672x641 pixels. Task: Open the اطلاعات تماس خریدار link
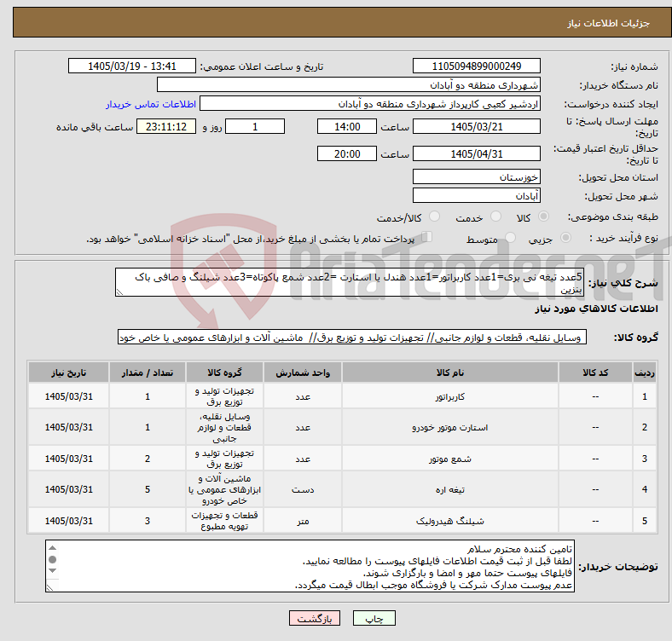tap(151, 104)
